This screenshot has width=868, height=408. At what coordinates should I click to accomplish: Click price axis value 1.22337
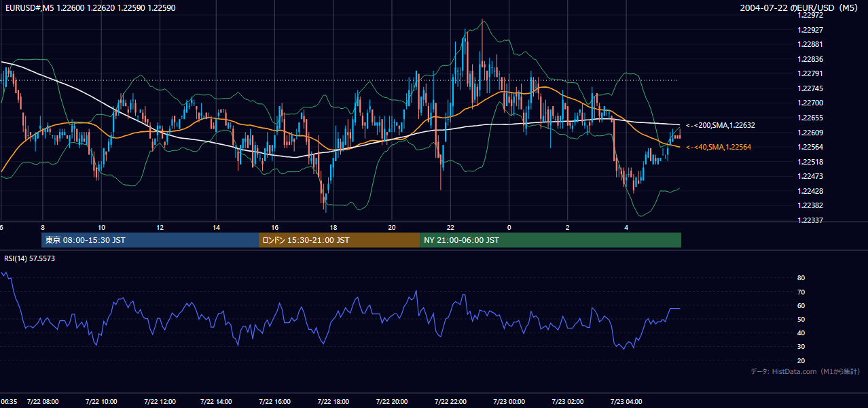[810, 220]
